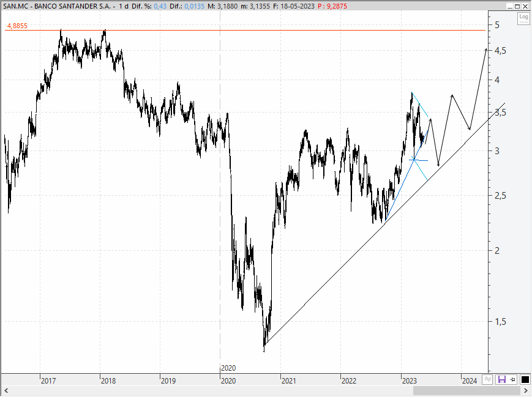Click the double-chevron collapse icon
Viewport: 532px width, 397px height.
coord(487,379)
